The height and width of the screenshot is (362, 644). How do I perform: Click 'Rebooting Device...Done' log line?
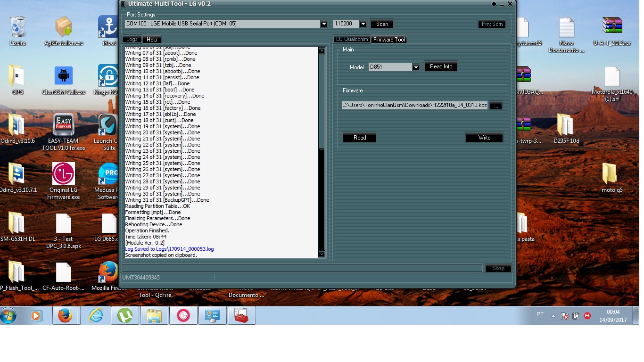[x=153, y=224]
